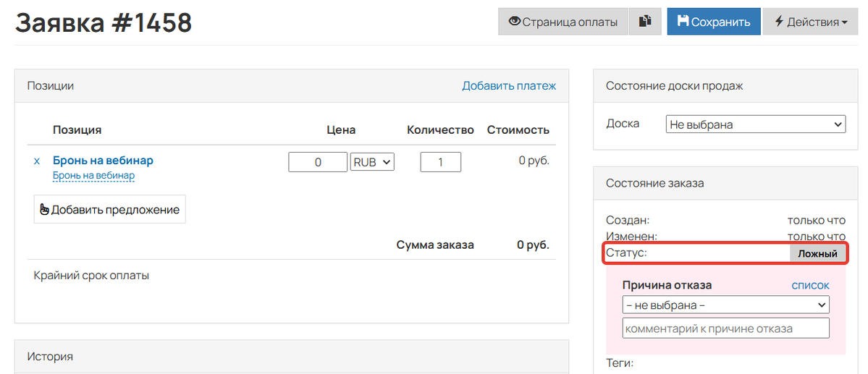Click the Количество input field
The height and width of the screenshot is (374, 868).
pos(441,162)
